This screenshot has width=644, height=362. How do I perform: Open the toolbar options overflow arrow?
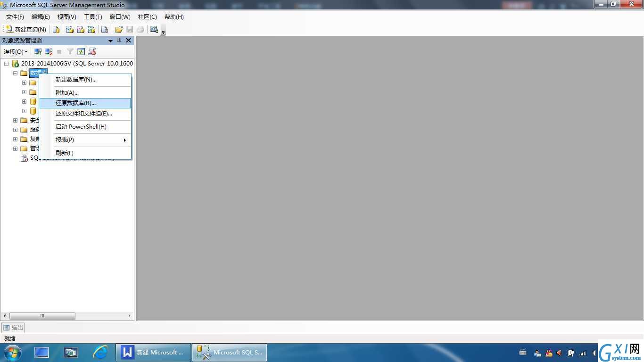(x=164, y=32)
